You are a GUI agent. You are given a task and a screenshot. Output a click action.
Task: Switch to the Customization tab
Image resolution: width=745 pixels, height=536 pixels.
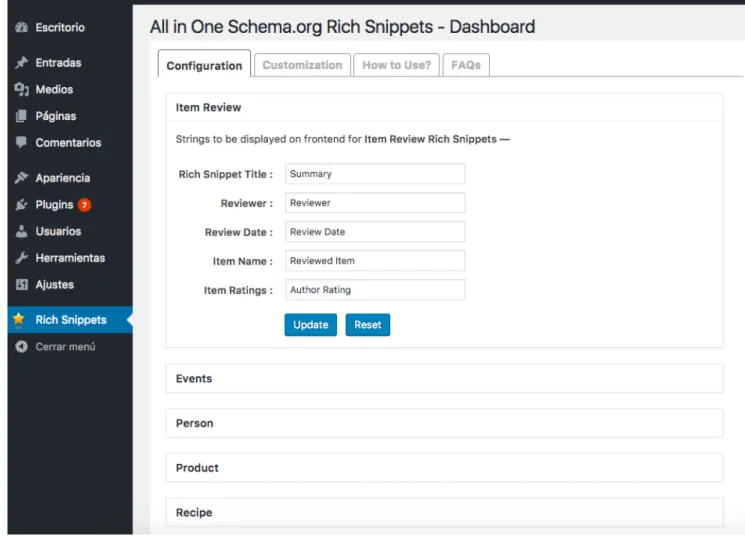click(302, 65)
